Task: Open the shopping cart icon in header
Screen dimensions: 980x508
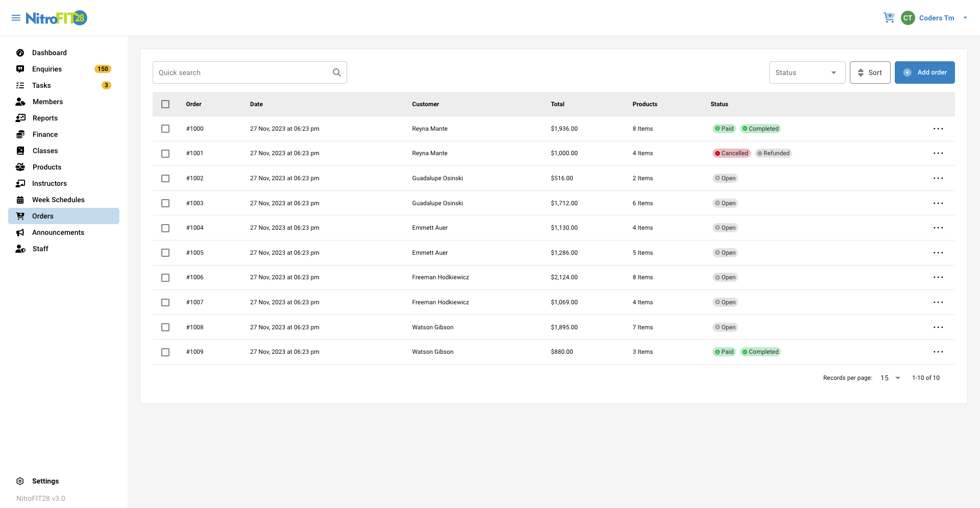Action: [x=889, y=17]
